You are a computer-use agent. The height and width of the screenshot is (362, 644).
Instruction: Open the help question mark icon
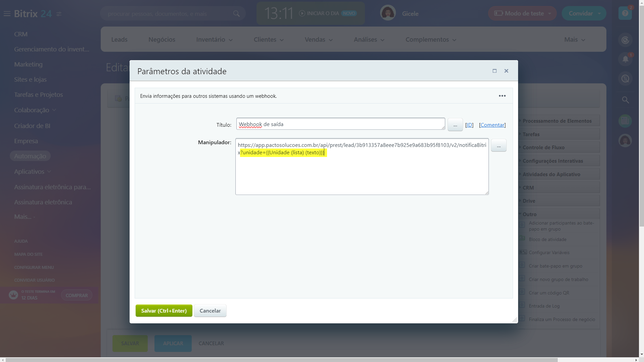625,13
